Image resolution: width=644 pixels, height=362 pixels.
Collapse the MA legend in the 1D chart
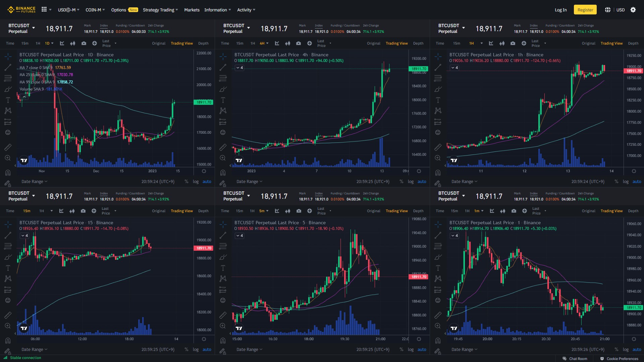pyautogui.click(x=24, y=97)
